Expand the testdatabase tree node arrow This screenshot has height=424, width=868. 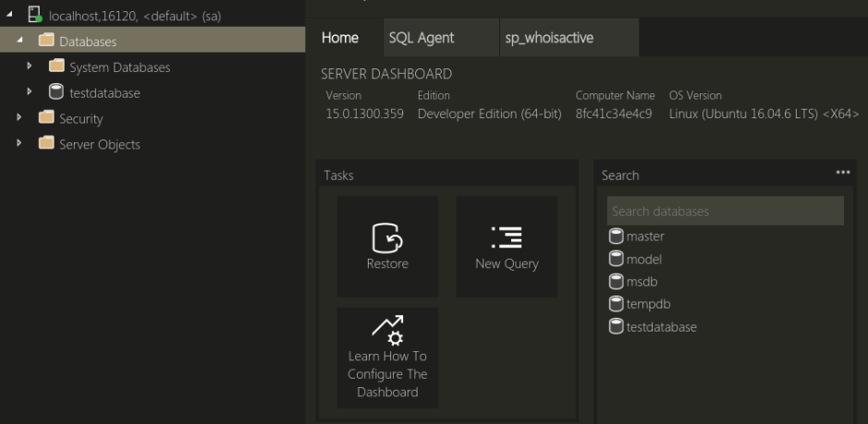pos(31,92)
